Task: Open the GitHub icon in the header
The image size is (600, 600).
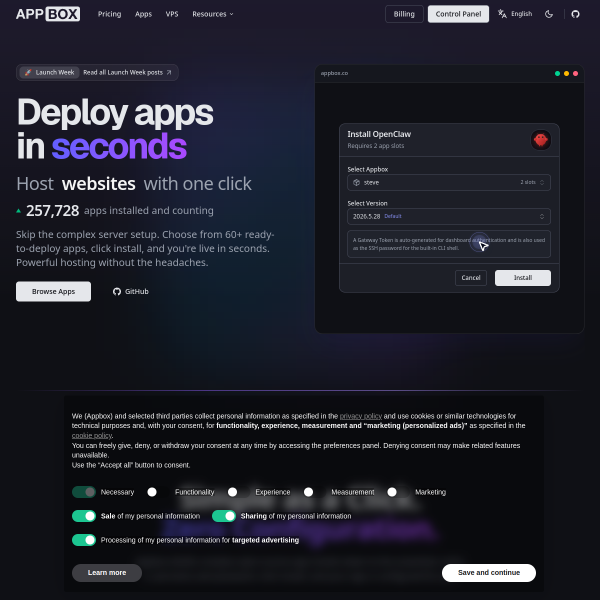Action: [575, 14]
